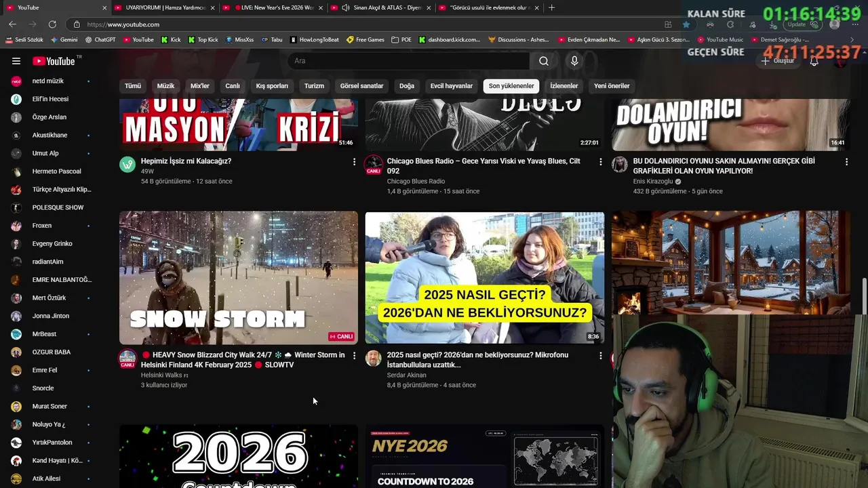This screenshot has width=868, height=488.
Task: Open the Özge Arslan subscription
Action: click(51, 117)
